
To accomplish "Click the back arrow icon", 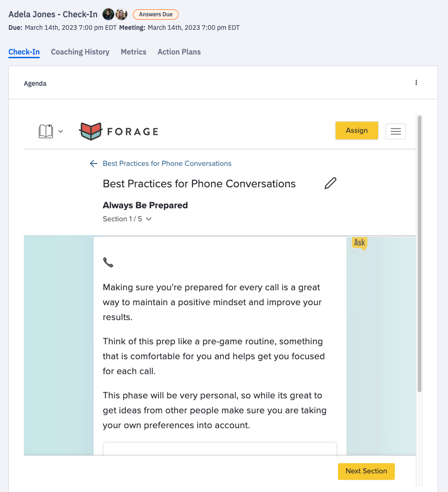I will (x=94, y=164).
